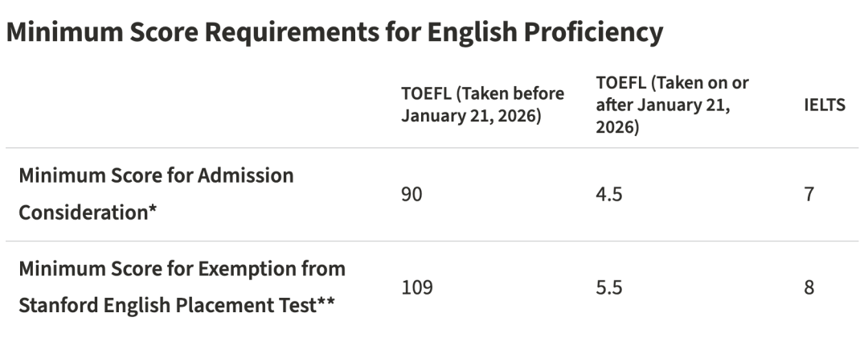Click the score 4.5 cell

click(x=608, y=195)
